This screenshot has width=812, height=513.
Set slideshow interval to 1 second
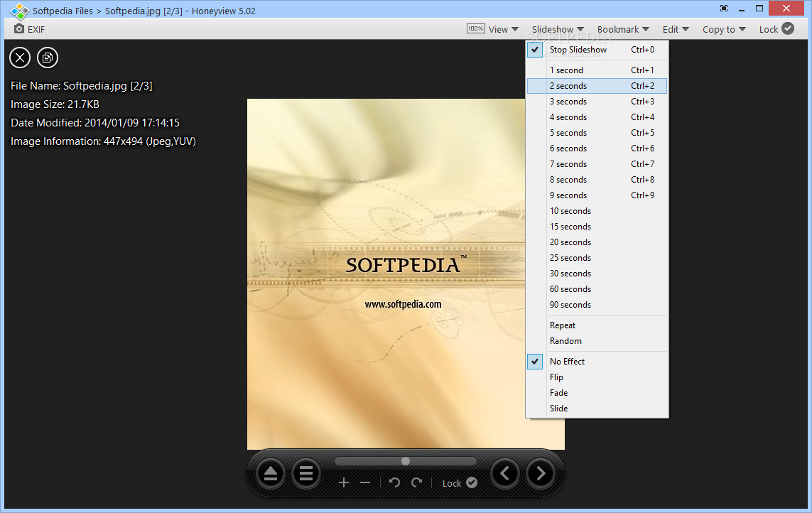(597, 70)
